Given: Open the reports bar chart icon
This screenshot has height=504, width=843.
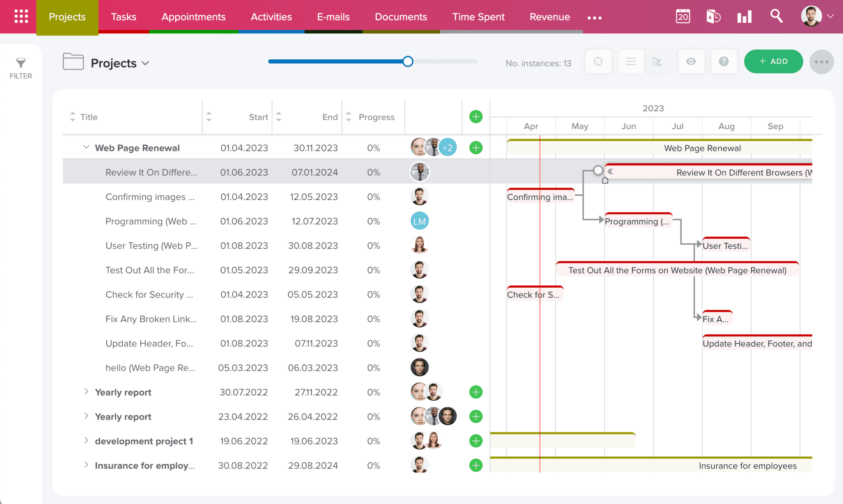Looking at the screenshot, I should point(744,17).
